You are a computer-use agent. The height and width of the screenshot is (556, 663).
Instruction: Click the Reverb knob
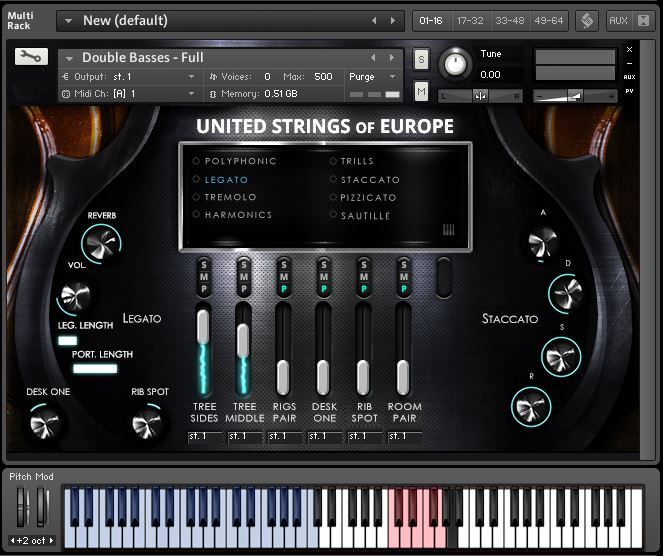pyautogui.click(x=101, y=244)
